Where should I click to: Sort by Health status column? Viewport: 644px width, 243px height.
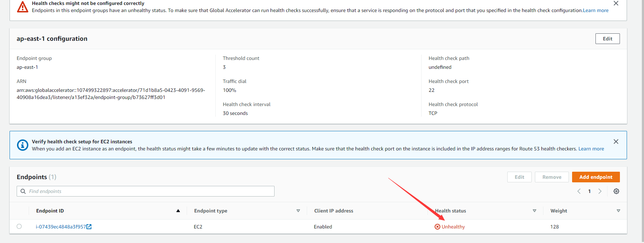pos(535,211)
